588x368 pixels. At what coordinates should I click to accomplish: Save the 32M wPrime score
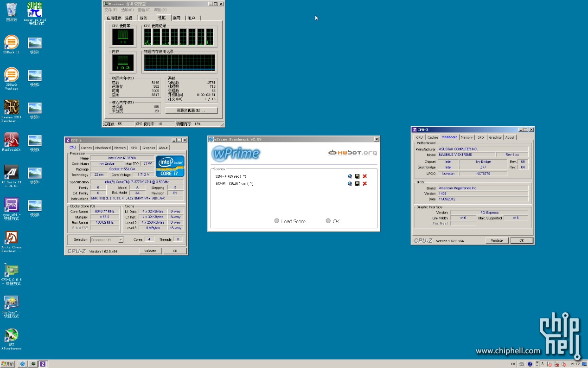click(x=358, y=176)
